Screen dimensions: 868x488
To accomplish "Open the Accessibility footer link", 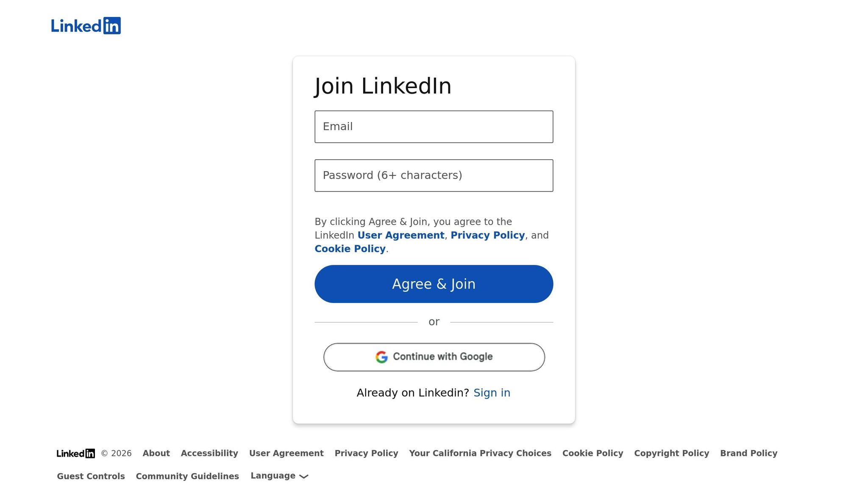I will click(x=209, y=453).
